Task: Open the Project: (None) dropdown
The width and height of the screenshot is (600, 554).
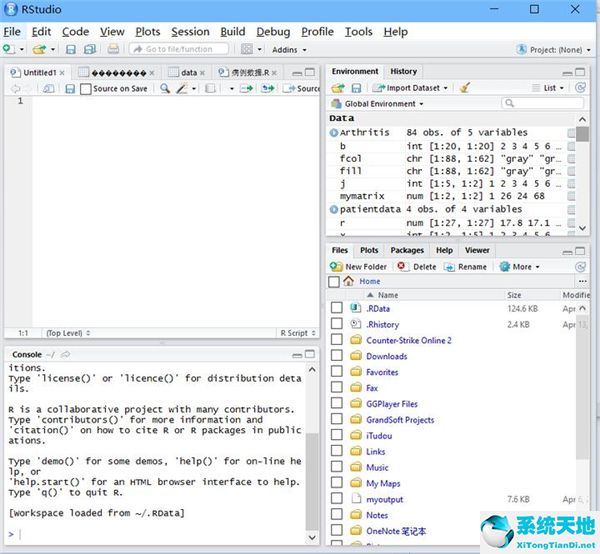Action: click(553, 50)
